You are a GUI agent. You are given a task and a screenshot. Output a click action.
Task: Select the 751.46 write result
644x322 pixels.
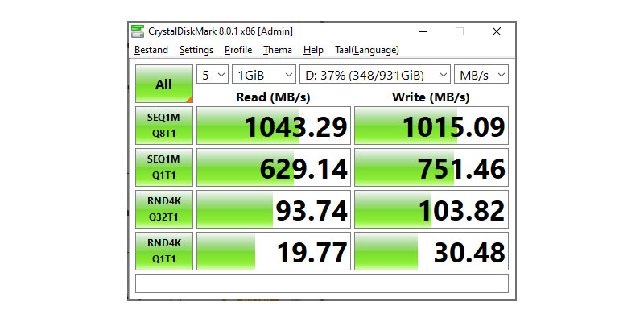tap(431, 167)
